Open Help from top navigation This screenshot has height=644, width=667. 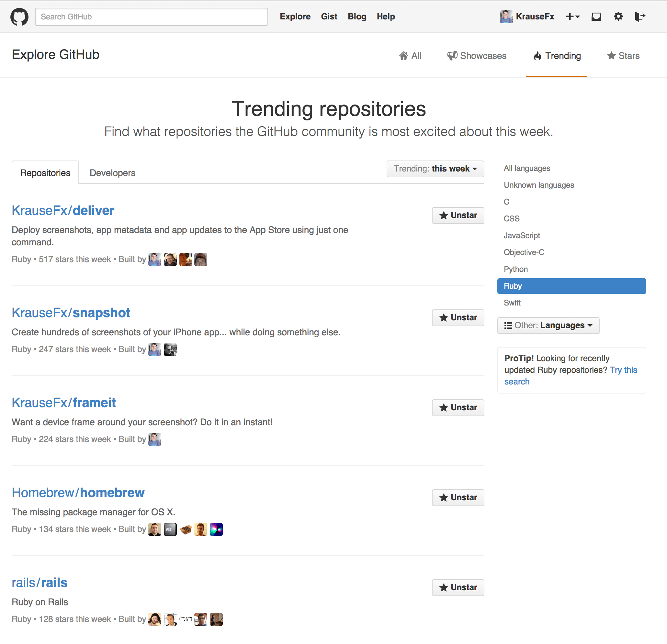[x=386, y=17]
